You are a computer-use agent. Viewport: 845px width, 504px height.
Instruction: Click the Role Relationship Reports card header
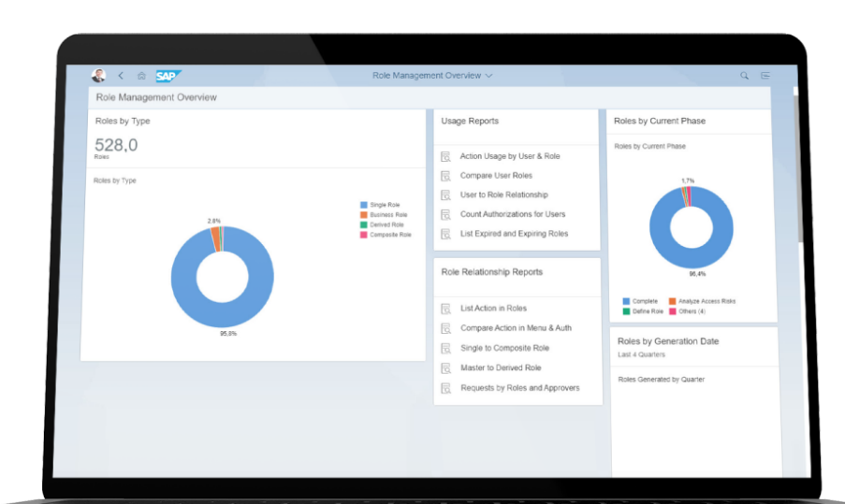coord(492,272)
